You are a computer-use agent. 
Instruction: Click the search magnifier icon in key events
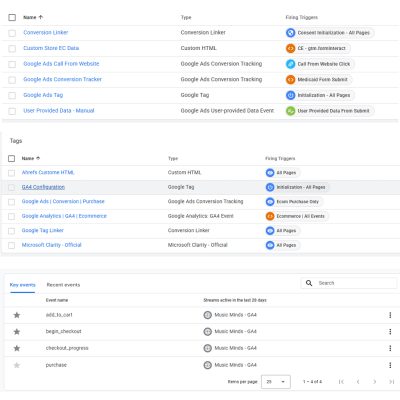(x=309, y=283)
